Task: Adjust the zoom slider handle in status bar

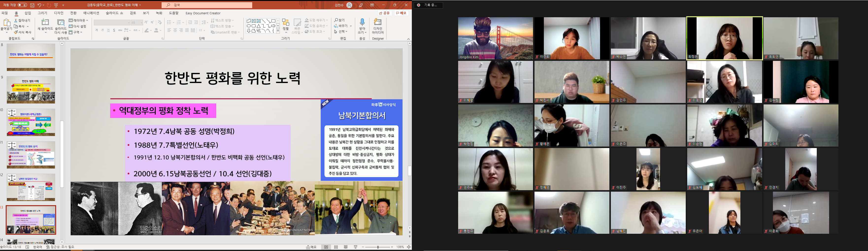Action: (378, 247)
